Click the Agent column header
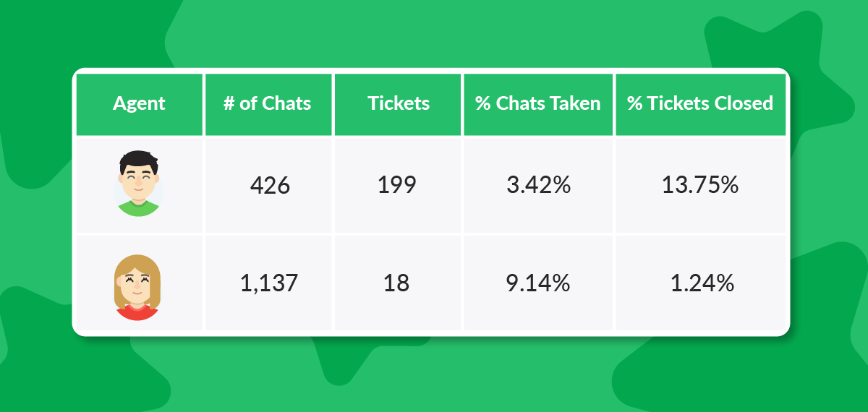The width and height of the screenshot is (868, 412). click(x=139, y=103)
